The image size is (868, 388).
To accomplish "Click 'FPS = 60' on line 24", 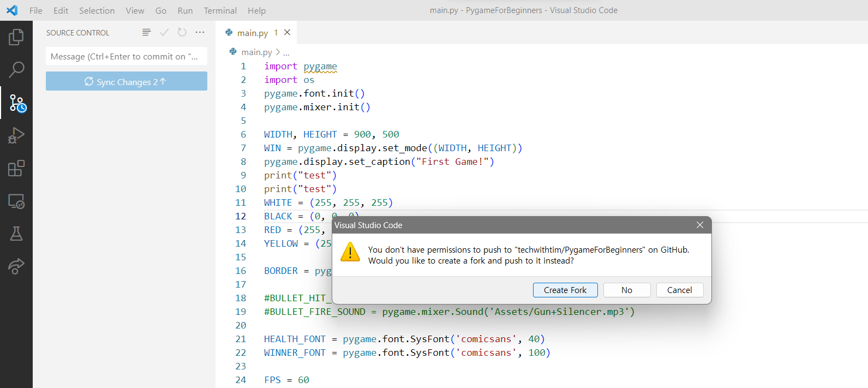I will pyautogui.click(x=286, y=380).
